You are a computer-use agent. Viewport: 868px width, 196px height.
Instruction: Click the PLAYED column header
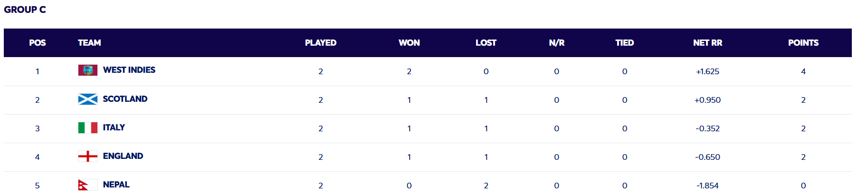click(321, 43)
